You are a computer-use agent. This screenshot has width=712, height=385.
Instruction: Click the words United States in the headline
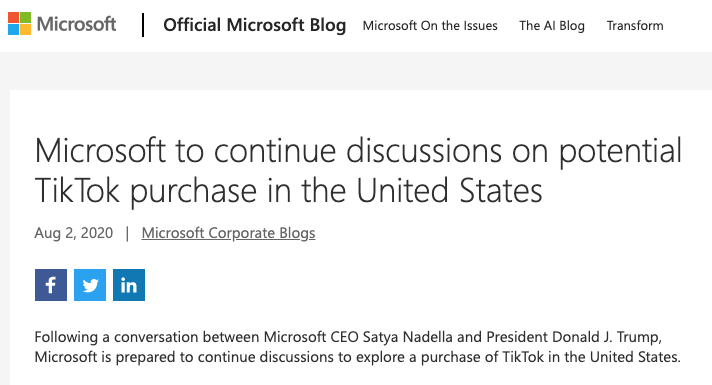(x=449, y=190)
